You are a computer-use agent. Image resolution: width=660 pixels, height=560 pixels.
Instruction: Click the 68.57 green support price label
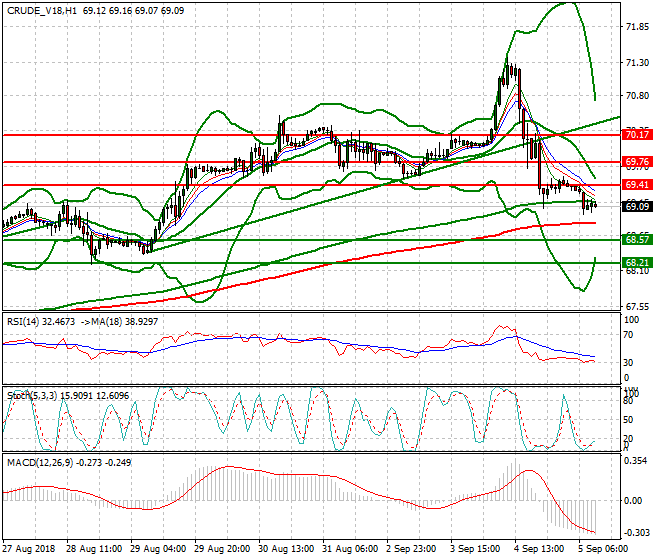click(637, 240)
